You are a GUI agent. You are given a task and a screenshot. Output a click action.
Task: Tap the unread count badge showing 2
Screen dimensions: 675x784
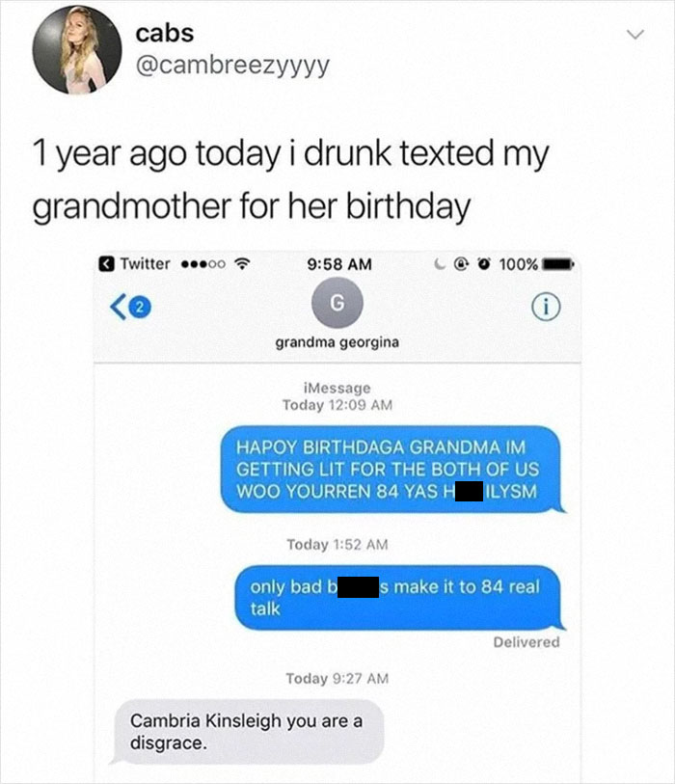[141, 306]
